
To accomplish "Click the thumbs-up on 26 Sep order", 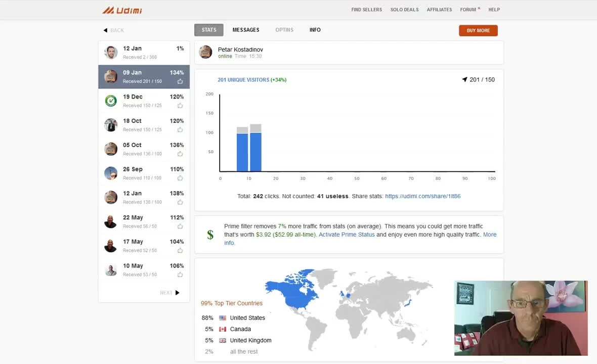I will coord(180,178).
